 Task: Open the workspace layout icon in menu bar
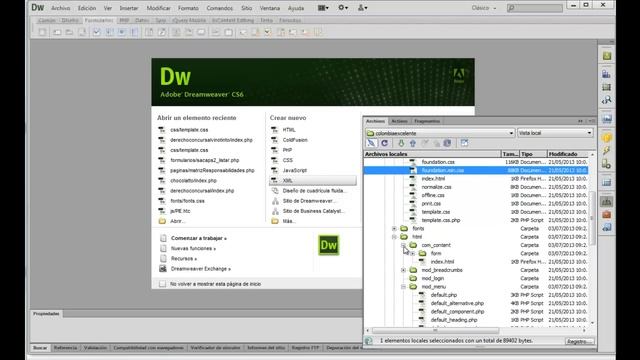pyautogui.click(x=323, y=8)
